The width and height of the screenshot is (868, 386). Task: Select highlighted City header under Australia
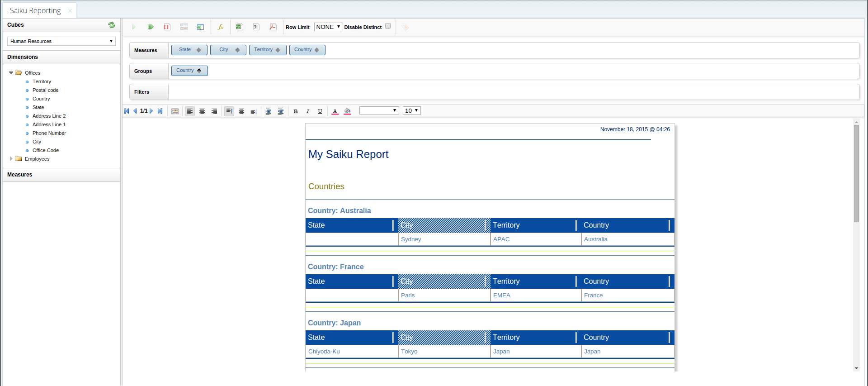pos(444,225)
